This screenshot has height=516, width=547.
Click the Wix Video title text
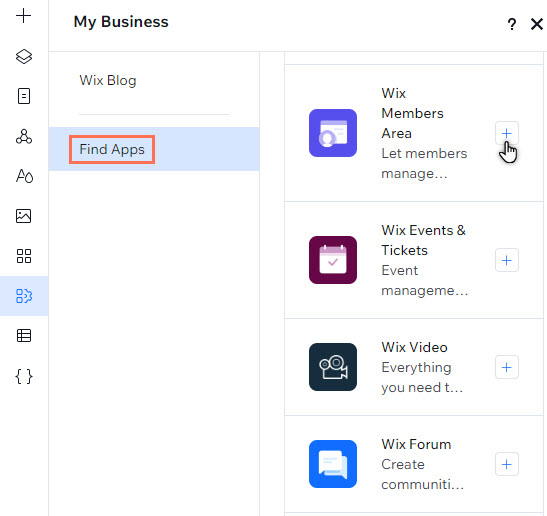[x=414, y=347]
